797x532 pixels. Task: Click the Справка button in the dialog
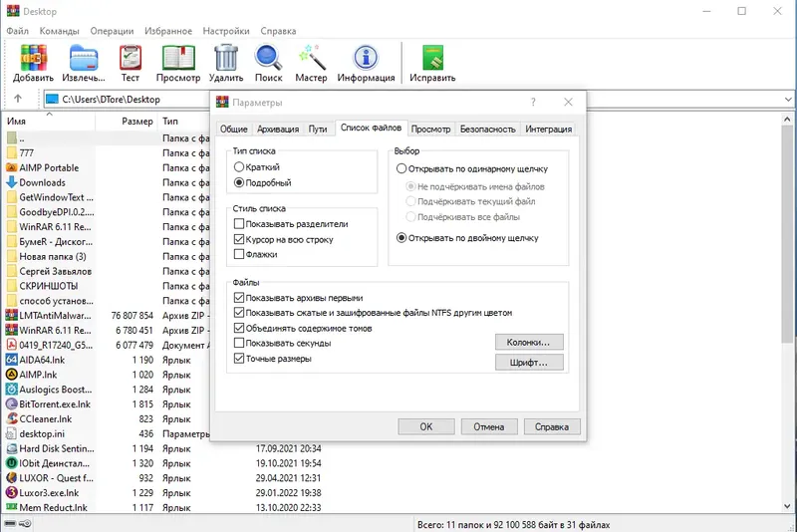(x=552, y=426)
